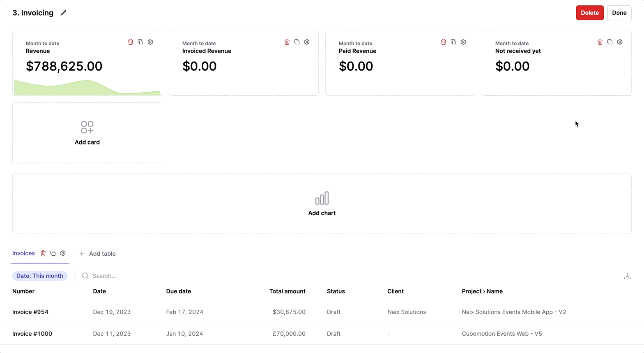This screenshot has height=353, width=644.
Task: Open settings for the Revenue card
Action: [x=150, y=42]
